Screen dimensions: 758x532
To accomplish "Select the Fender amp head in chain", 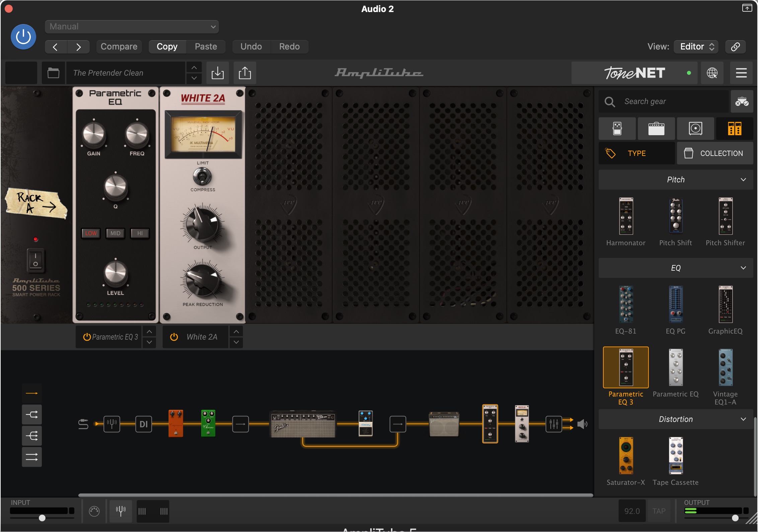I will coord(303,424).
